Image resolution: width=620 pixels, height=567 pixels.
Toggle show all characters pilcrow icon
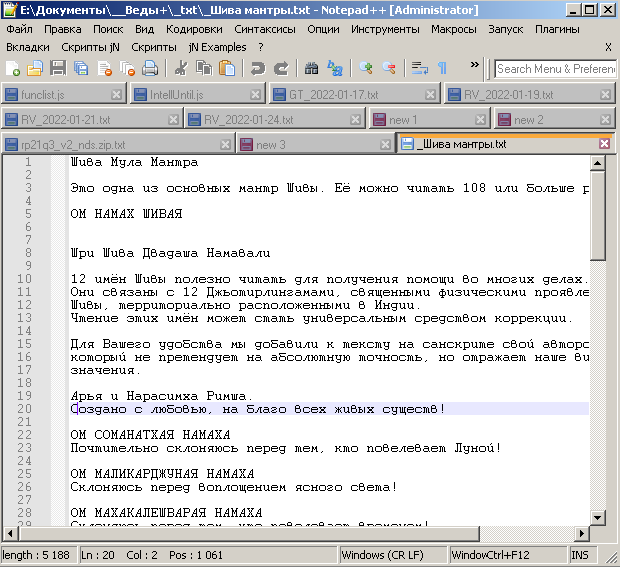point(442,68)
